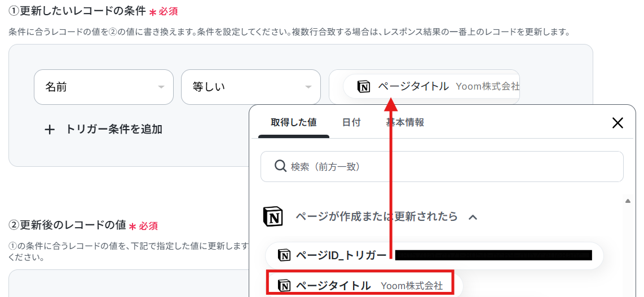Select the 取得した値 tab
Viewport: 644px width, 297px height.
[x=294, y=122]
